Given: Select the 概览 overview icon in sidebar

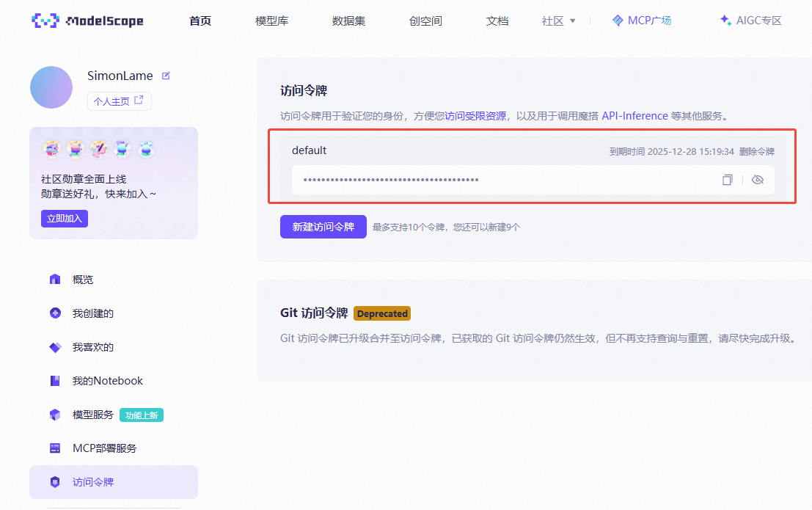Looking at the screenshot, I should pos(55,279).
